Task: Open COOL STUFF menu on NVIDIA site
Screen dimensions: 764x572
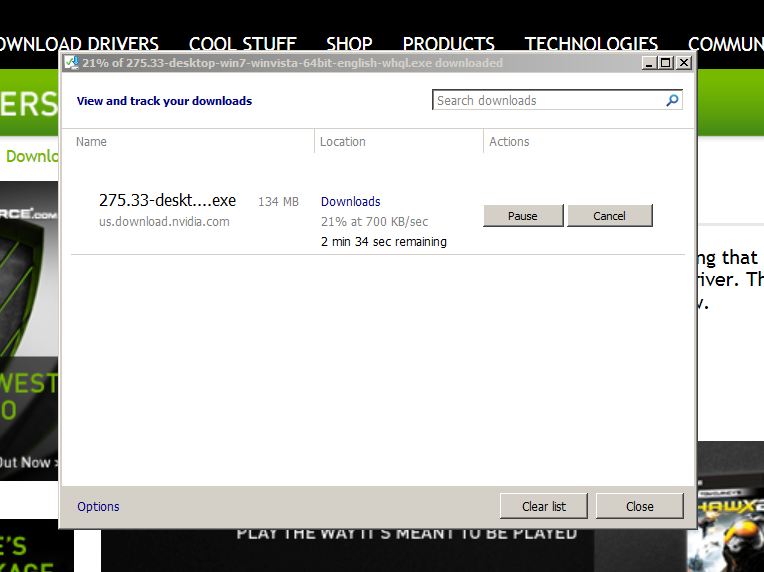Action: [x=243, y=44]
